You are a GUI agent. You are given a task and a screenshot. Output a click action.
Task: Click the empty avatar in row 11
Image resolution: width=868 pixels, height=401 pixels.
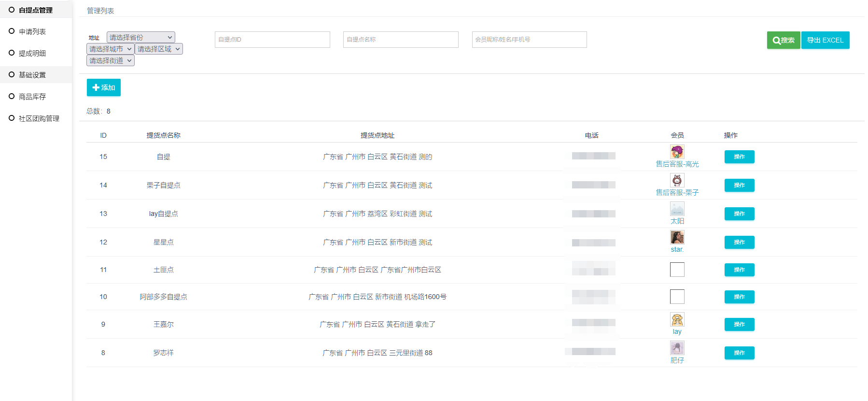(677, 270)
